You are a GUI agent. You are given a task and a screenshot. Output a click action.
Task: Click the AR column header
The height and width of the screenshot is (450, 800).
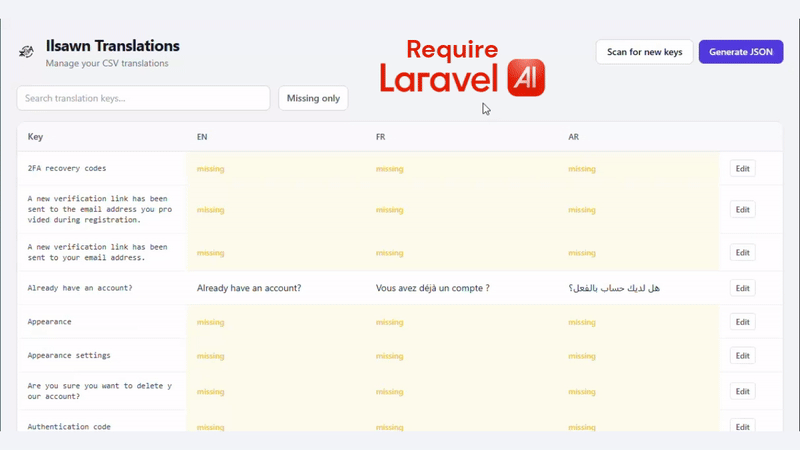[x=573, y=137]
